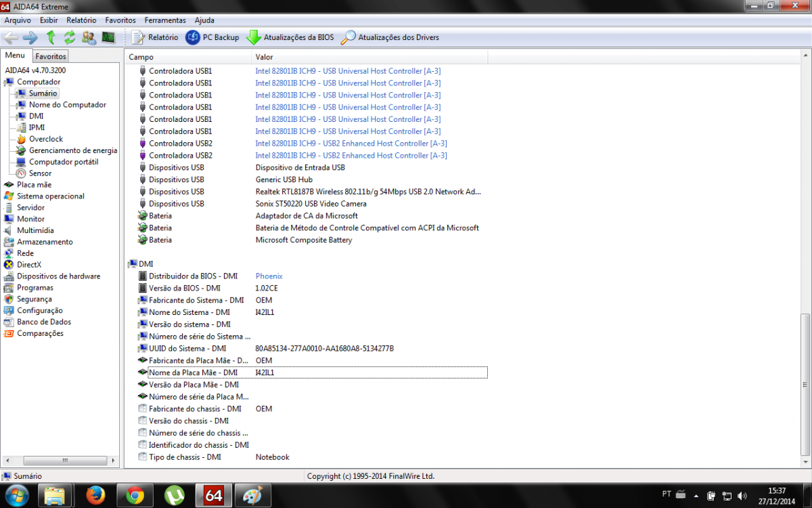812x508 pixels.
Task: Go up one level with green arrow
Action: (x=51, y=37)
